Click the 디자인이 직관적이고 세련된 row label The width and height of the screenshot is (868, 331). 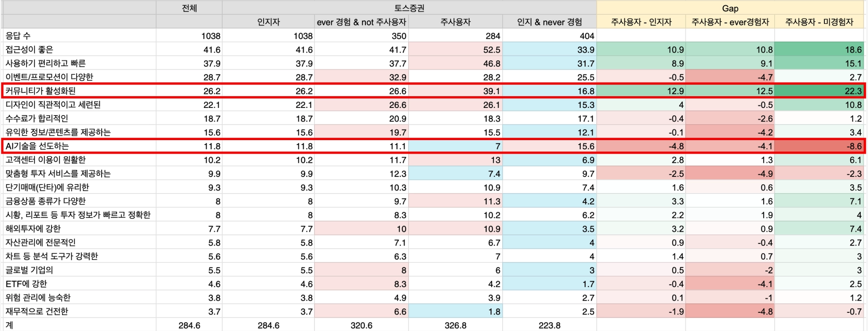click(53, 105)
